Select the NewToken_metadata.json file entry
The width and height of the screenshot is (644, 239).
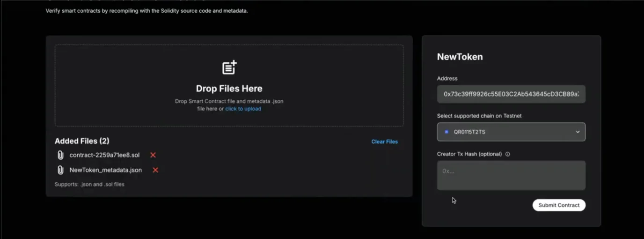click(x=105, y=170)
